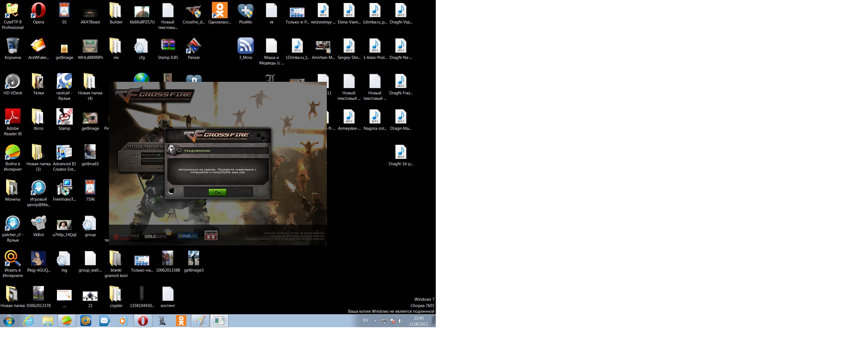The width and height of the screenshot is (868, 343).
Task: Select the Elena-Vaen... MP3 file
Action: 349,13
